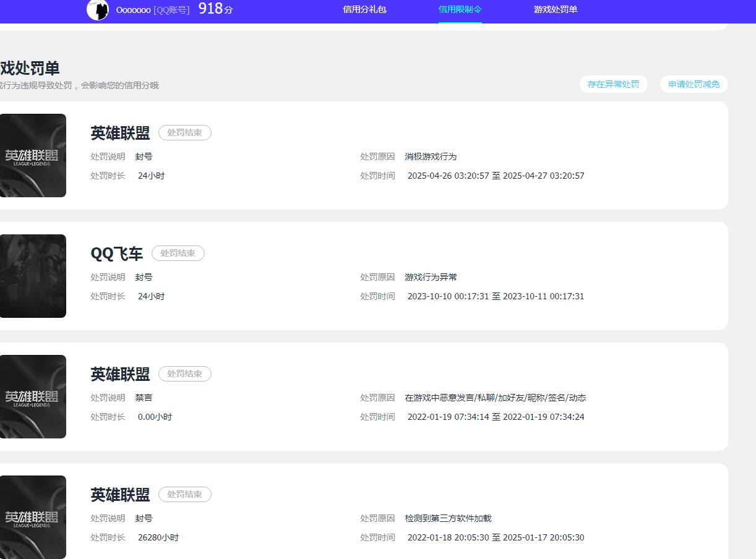Go to the 游戏处罚单 tab

click(555, 9)
